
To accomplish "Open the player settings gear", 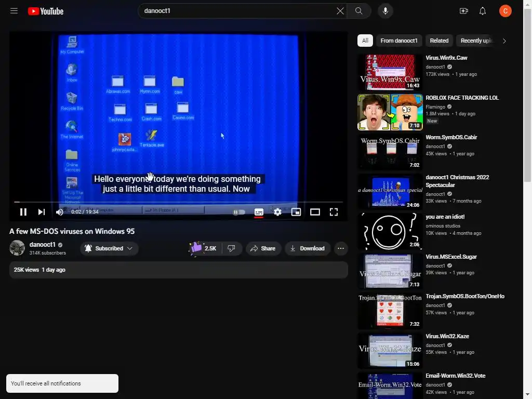I will [277, 212].
